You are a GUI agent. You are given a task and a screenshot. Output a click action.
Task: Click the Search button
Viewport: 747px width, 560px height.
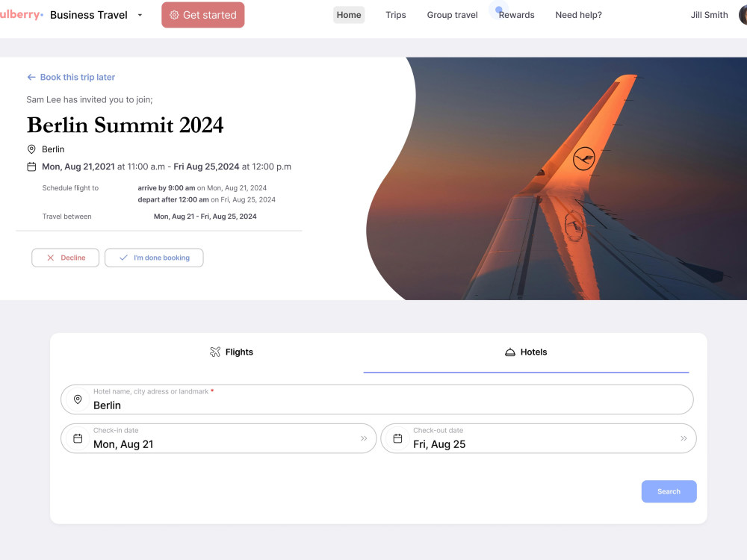[669, 491]
